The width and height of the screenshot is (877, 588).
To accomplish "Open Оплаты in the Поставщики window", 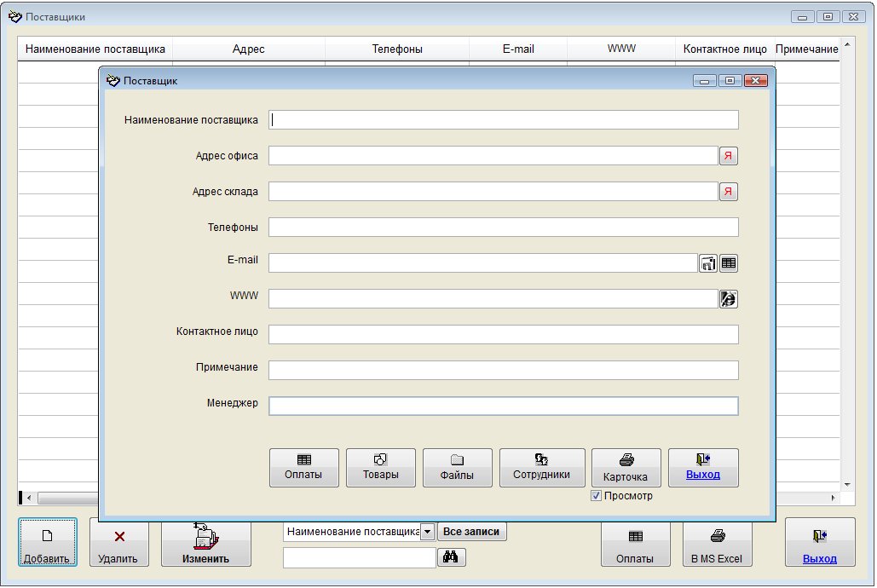I will click(635, 544).
